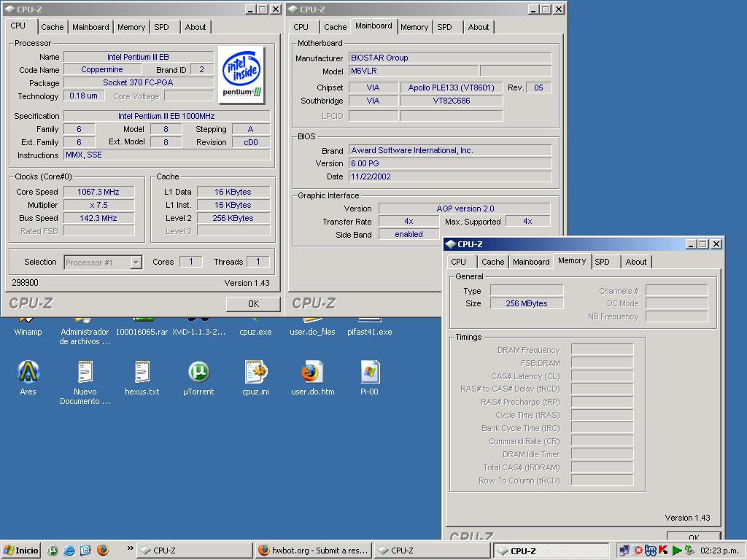Image resolution: width=747 pixels, height=560 pixels.
Task: Open the Inicio start button
Action: (x=21, y=551)
